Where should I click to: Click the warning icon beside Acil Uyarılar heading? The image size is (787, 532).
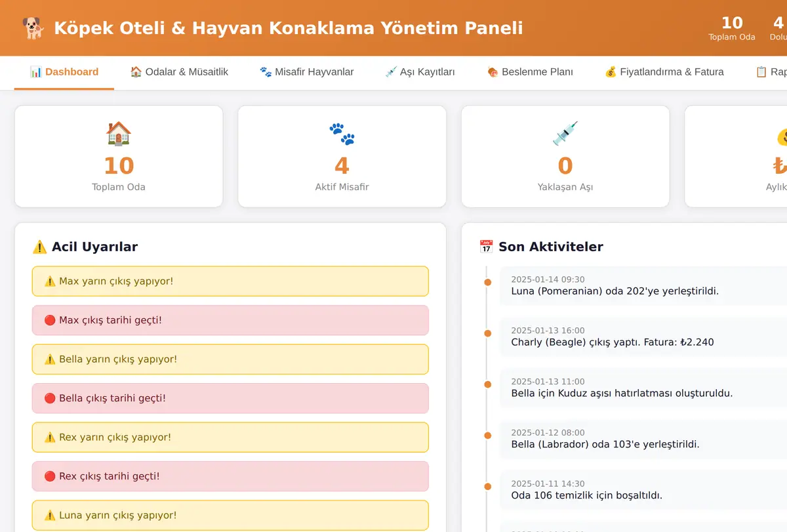(39, 247)
